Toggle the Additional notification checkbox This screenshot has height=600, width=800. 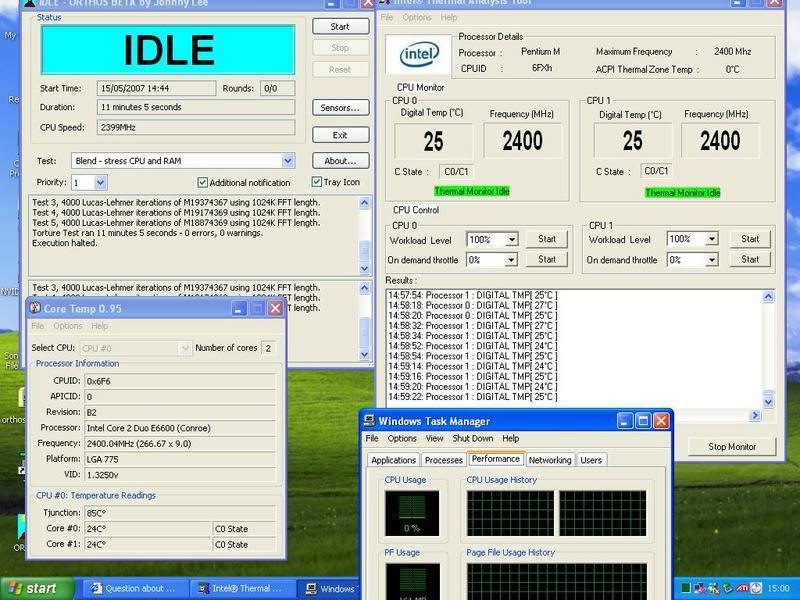(203, 182)
